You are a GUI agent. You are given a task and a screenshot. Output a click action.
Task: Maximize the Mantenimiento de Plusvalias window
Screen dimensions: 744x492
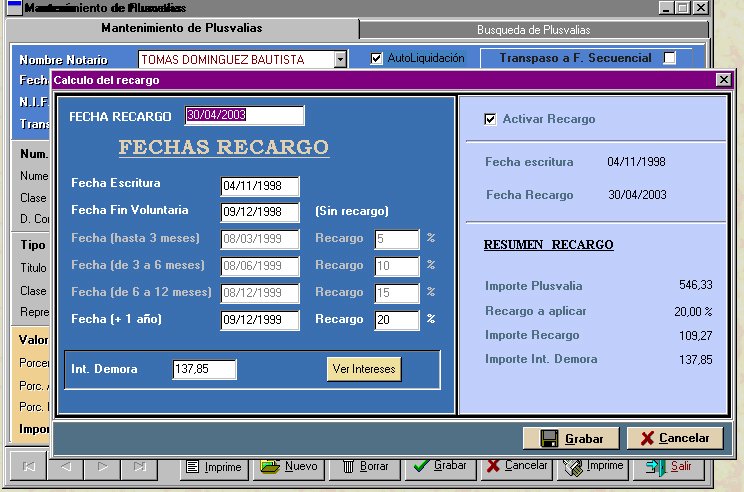(x=682, y=8)
